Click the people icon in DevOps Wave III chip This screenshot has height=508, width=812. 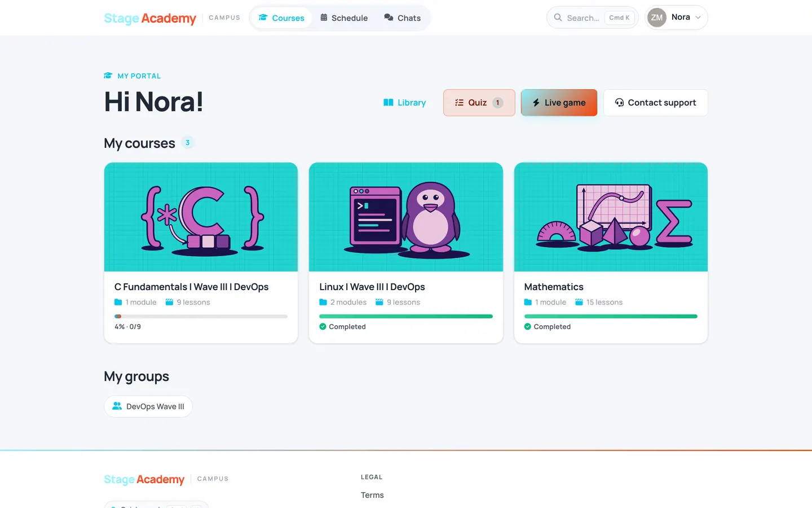pos(117,406)
